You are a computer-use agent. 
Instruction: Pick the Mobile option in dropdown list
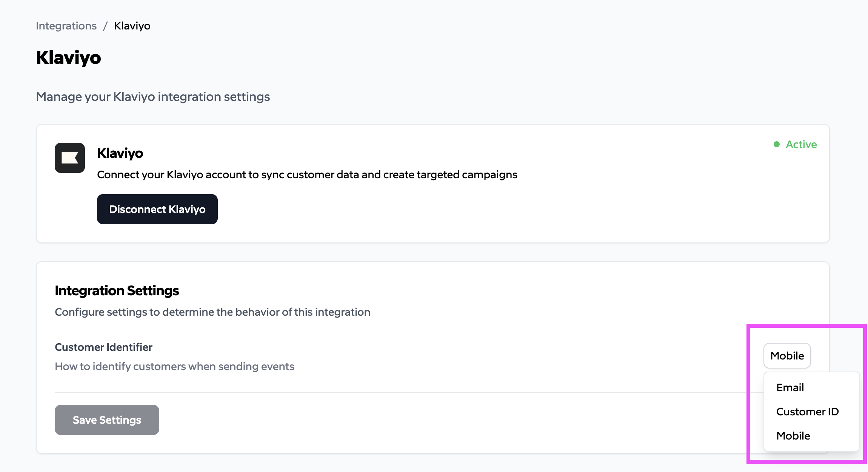pyautogui.click(x=793, y=436)
